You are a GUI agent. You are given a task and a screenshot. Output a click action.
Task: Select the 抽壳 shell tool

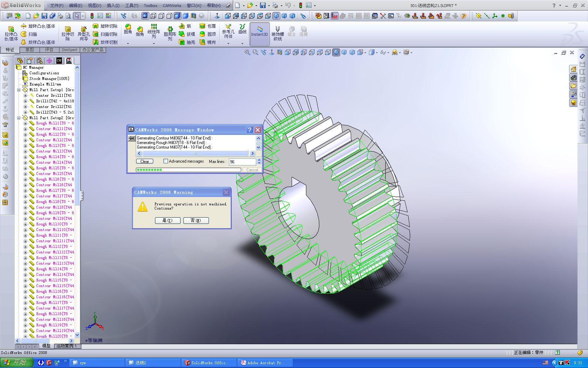click(x=187, y=42)
